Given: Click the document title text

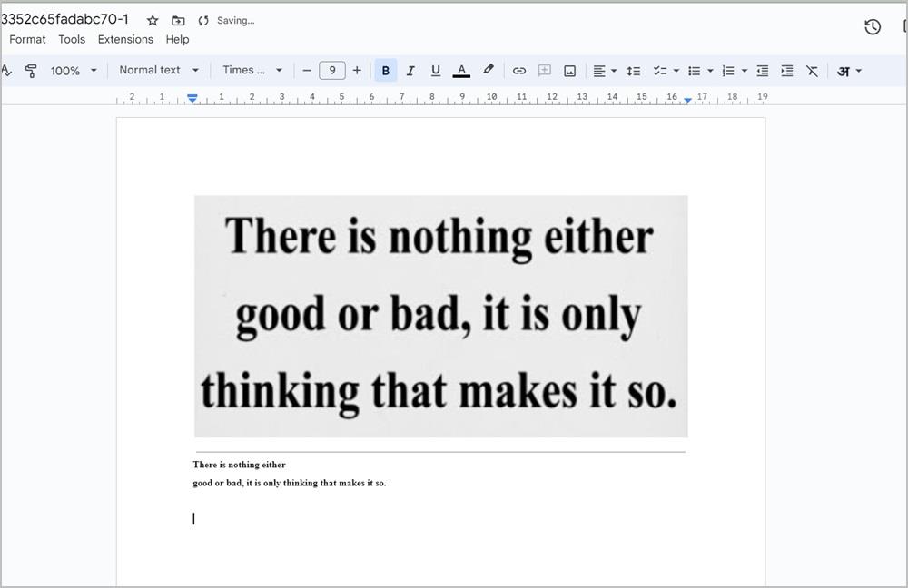Looking at the screenshot, I should point(64,19).
